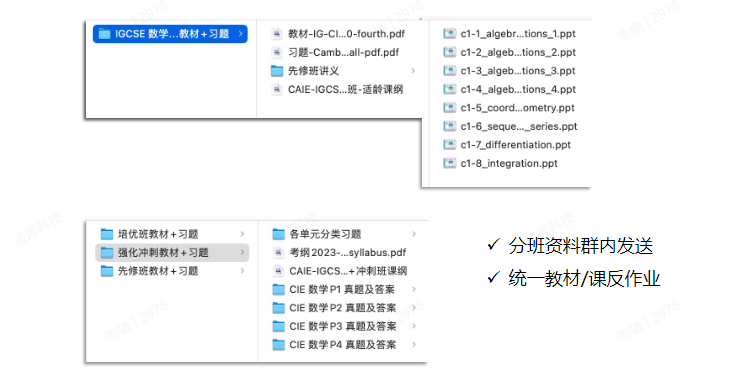Click the 强化冲刺教材+习题 folder icon
The image size is (735, 381).
click(107, 253)
